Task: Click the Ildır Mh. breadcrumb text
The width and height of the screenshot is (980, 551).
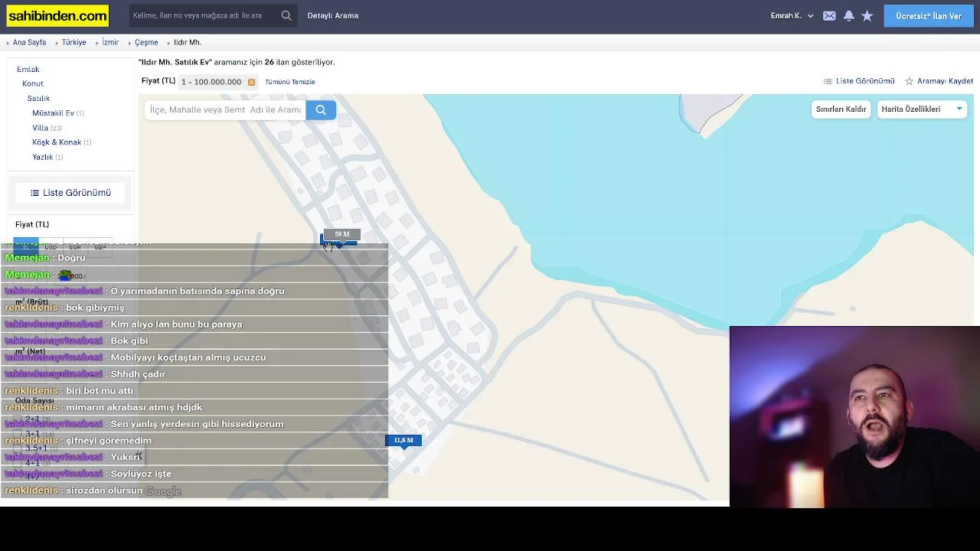Action: pyautogui.click(x=188, y=43)
